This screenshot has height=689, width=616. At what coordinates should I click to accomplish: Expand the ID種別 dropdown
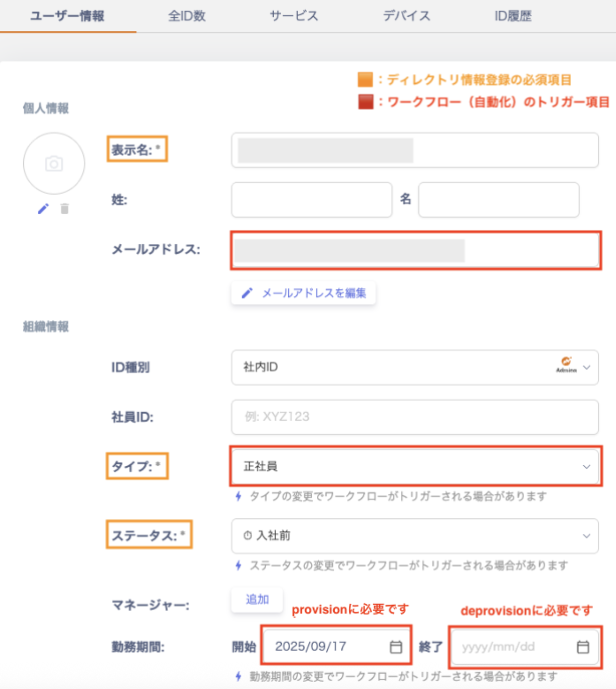tap(587, 367)
